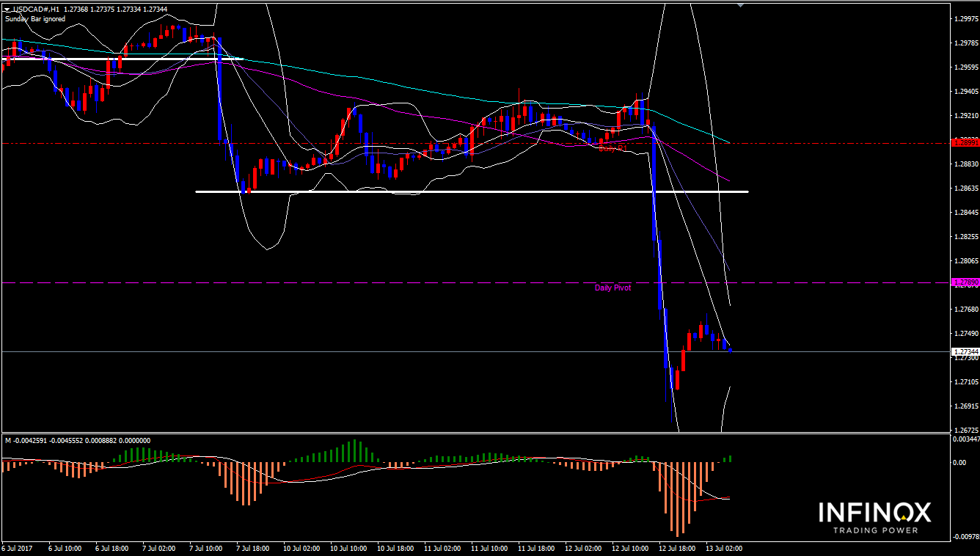Click the 1.29975 price axis label
This screenshot has height=556, width=980.
pyautogui.click(x=965, y=19)
